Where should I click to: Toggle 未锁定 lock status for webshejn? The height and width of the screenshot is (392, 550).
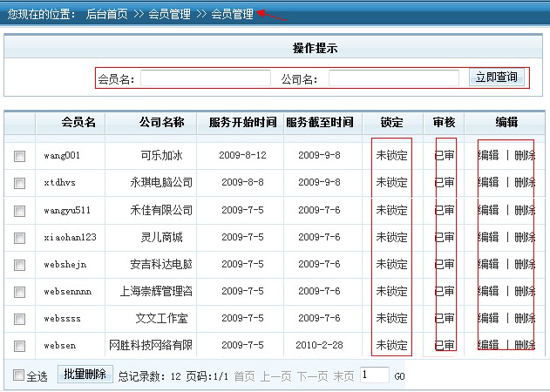[392, 264]
